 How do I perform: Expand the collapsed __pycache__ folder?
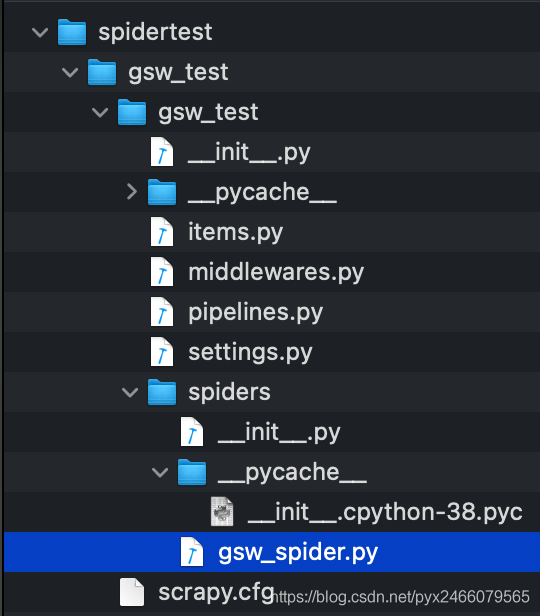132,192
